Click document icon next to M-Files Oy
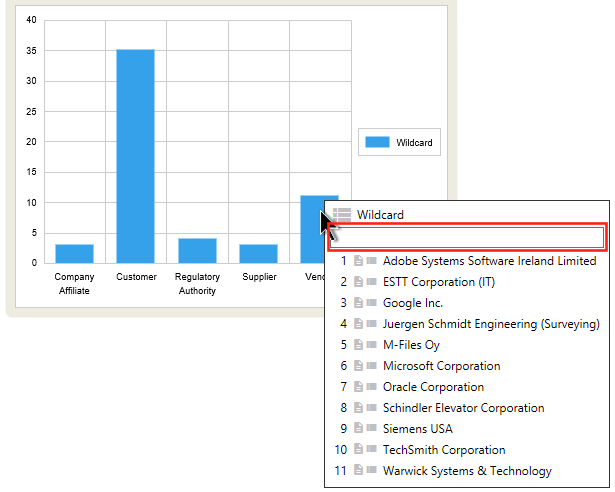 click(x=359, y=345)
